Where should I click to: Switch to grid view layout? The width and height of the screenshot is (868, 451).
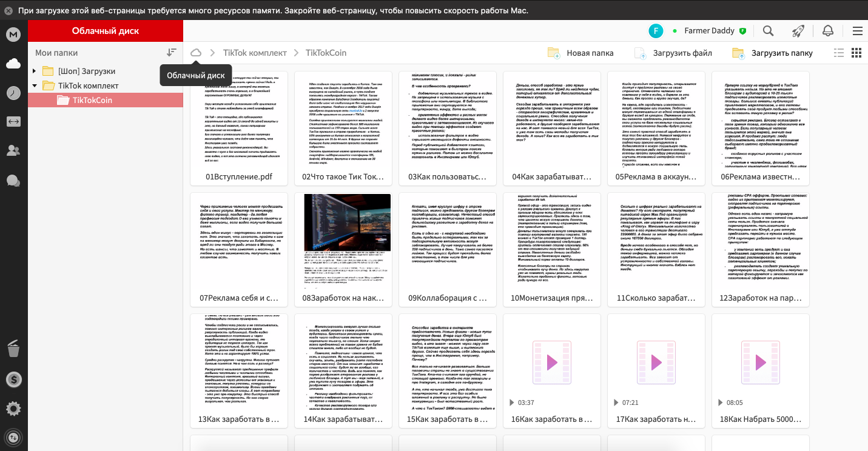pos(856,53)
